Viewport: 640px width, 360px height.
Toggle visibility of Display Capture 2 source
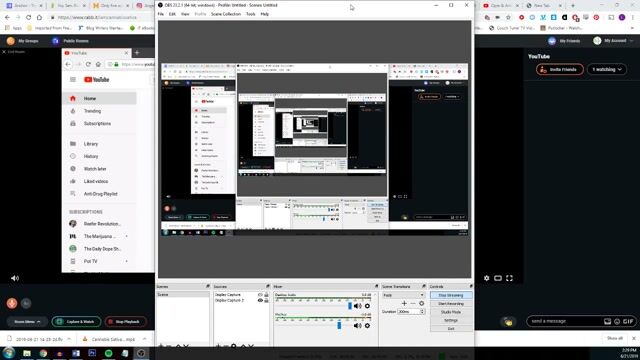(x=260, y=300)
